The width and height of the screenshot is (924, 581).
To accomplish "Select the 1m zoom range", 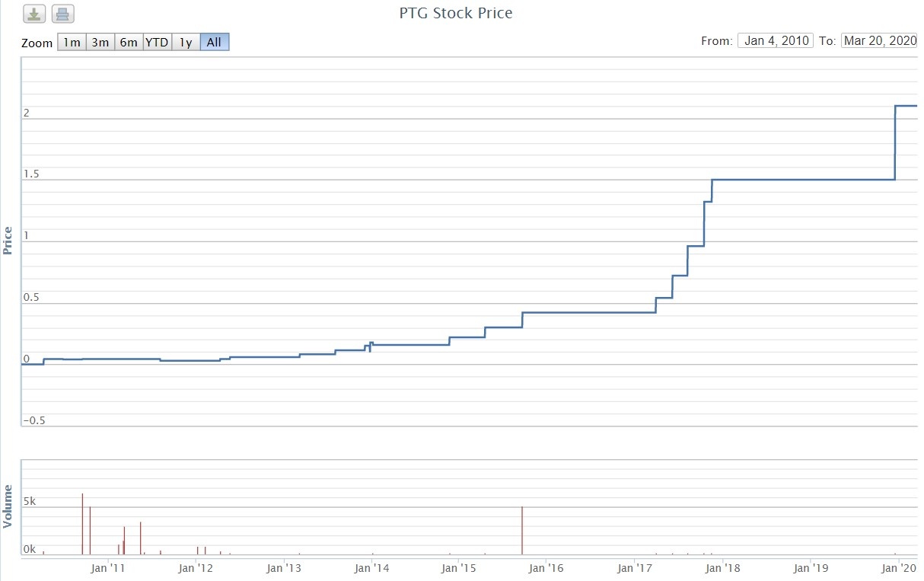I will pos(72,43).
